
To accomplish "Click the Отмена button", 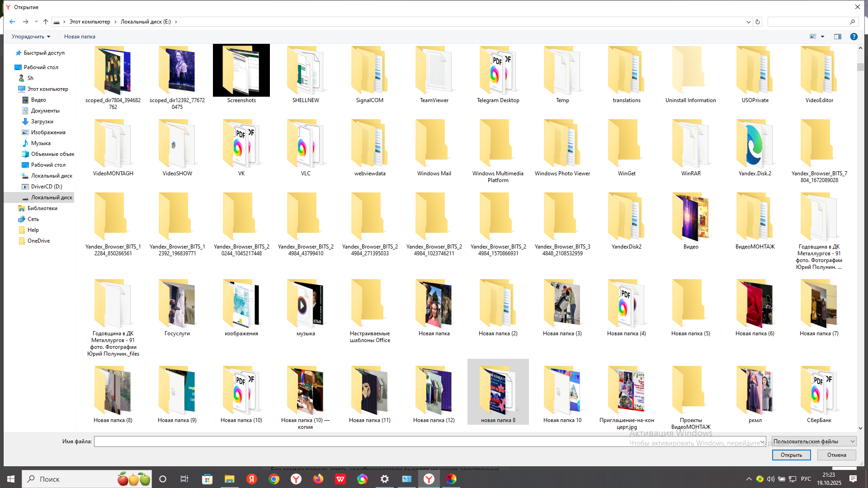I will (836, 455).
